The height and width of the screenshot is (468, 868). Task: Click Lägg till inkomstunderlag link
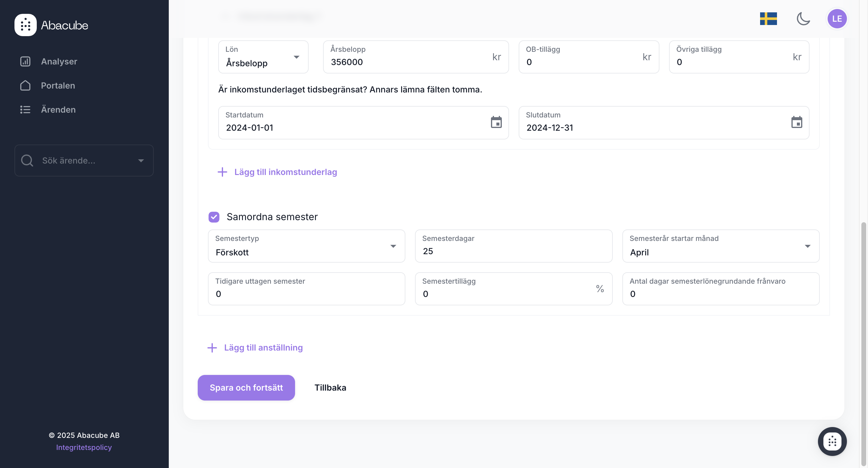285,172
